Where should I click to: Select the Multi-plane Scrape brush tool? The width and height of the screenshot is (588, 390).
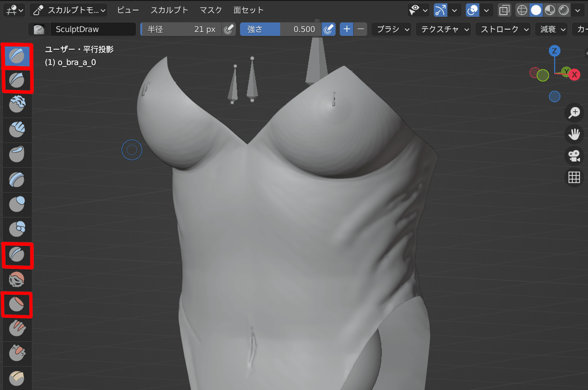click(x=17, y=377)
